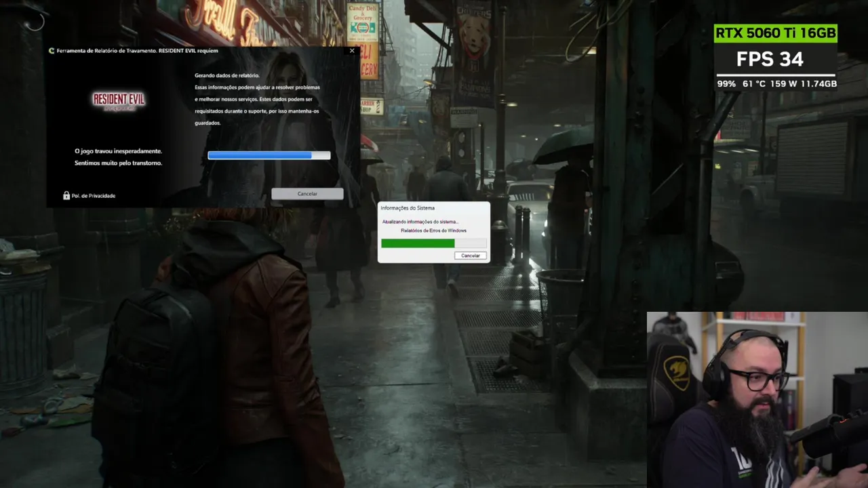
Task: Click the 99% GPU usage reading
Action: coord(726,84)
